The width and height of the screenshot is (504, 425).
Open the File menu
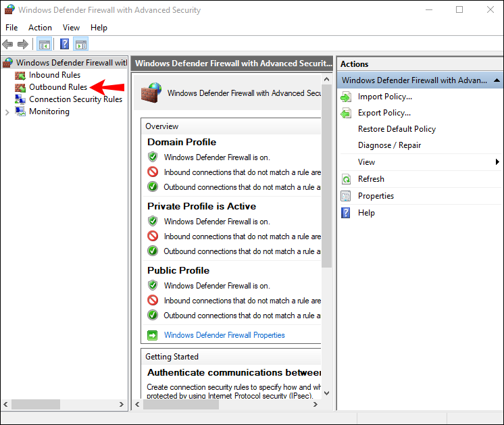11,28
